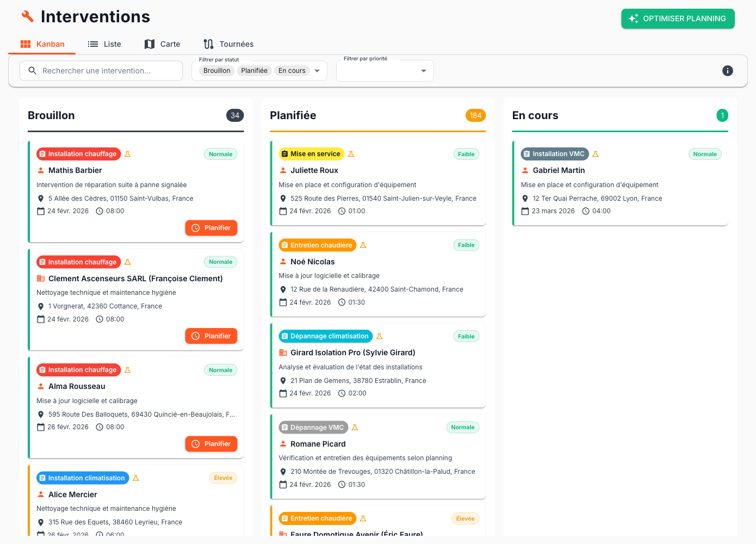Click the magnifier icon in the search box
This screenshot has width=756, height=544.
point(33,71)
